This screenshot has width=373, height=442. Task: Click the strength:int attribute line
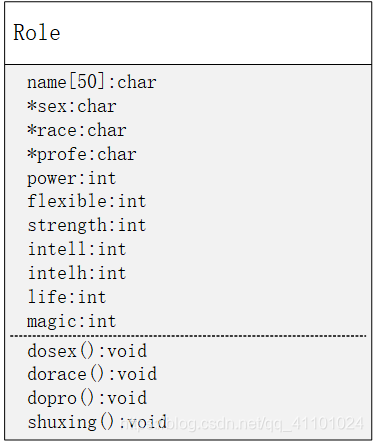[87, 225]
